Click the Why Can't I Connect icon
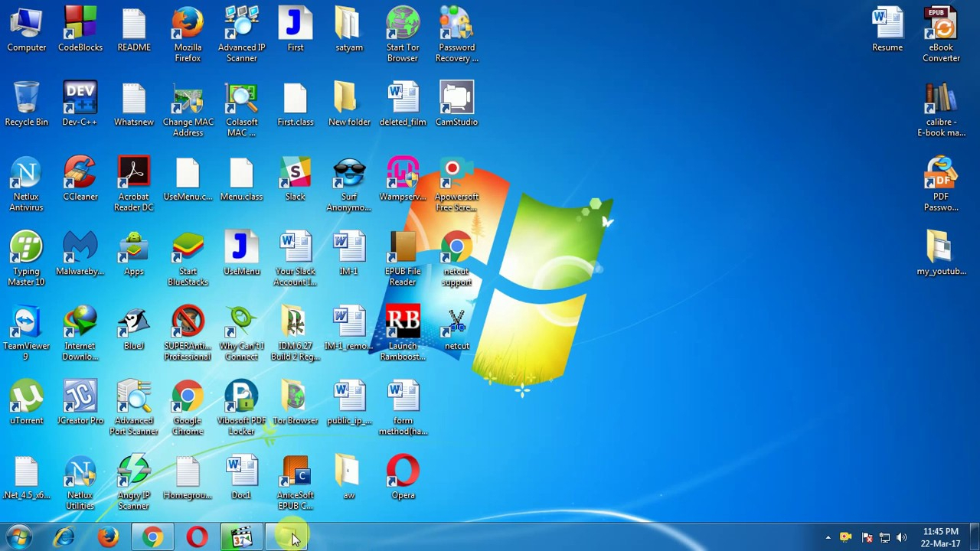This screenshot has height=551, width=980. pyautogui.click(x=241, y=334)
